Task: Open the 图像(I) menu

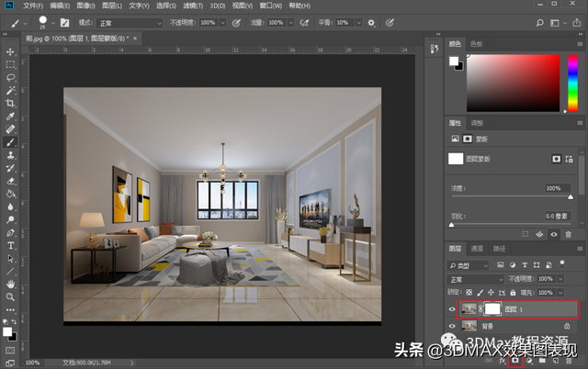Action: point(85,6)
